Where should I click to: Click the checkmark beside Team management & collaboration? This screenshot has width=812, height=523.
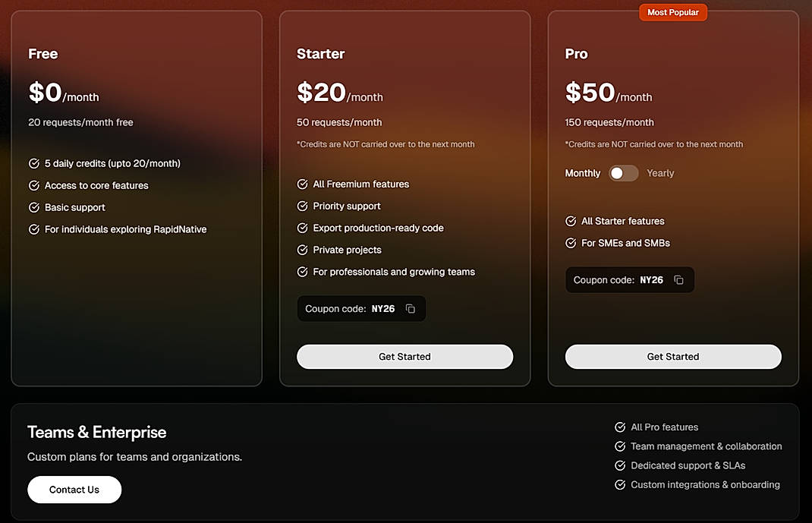(619, 446)
